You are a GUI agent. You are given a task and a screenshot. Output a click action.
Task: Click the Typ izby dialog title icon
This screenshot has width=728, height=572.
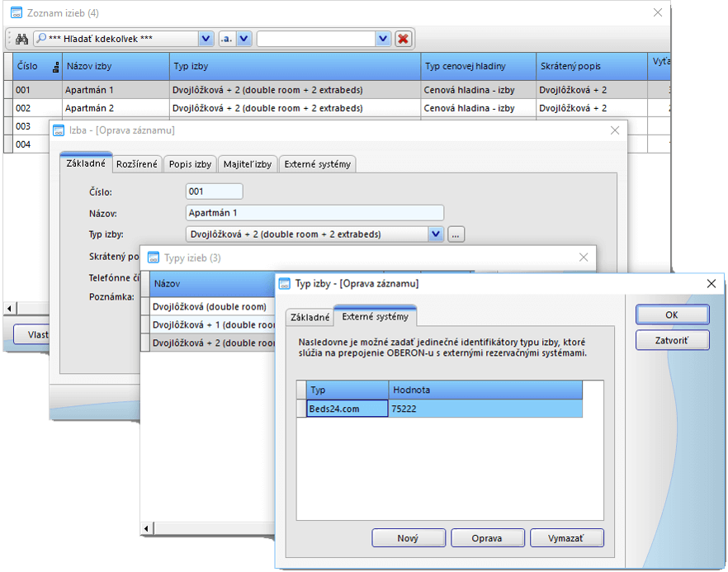(x=285, y=283)
